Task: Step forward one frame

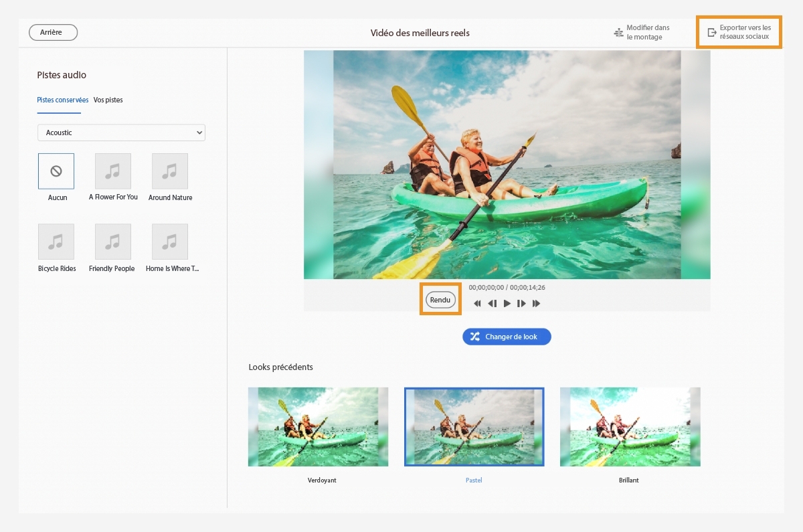Action: click(x=522, y=304)
